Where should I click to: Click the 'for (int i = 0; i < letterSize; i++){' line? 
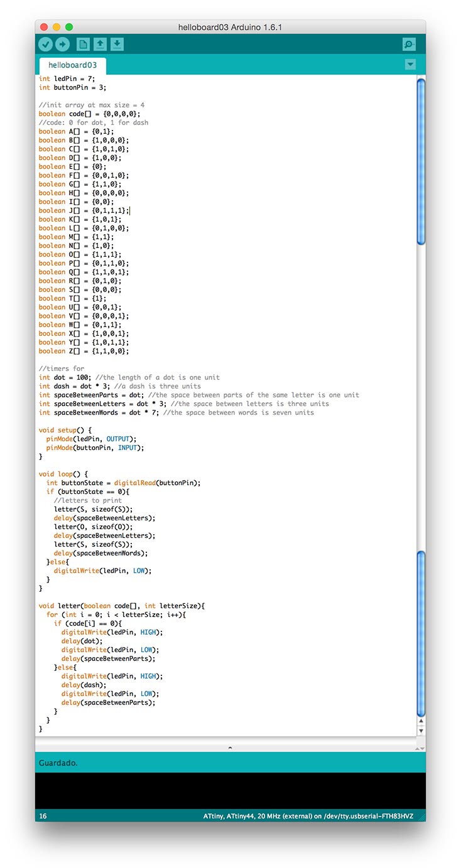(116, 614)
